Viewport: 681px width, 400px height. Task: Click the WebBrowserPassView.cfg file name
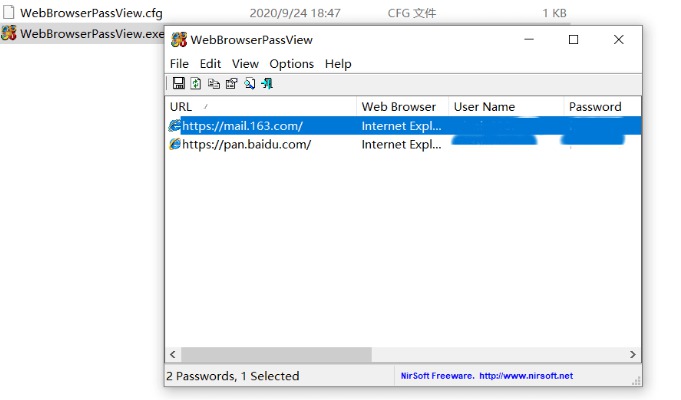[91, 13]
